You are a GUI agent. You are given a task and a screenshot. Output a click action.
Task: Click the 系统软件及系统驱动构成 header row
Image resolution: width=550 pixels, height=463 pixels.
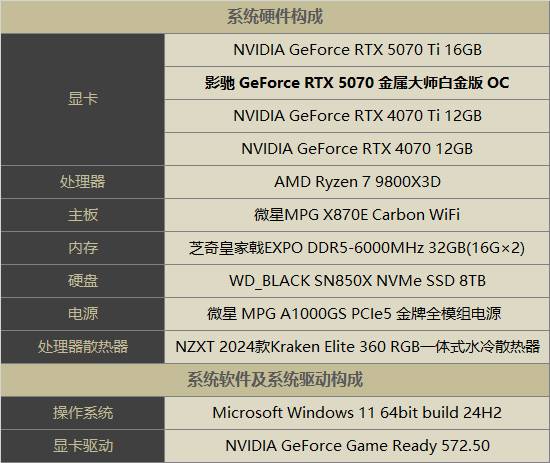[275, 380]
